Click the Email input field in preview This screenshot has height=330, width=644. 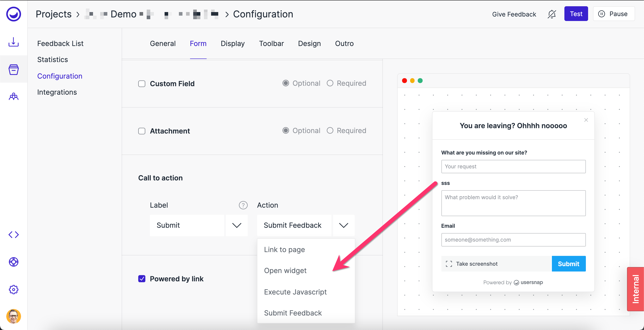pyautogui.click(x=513, y=240)
